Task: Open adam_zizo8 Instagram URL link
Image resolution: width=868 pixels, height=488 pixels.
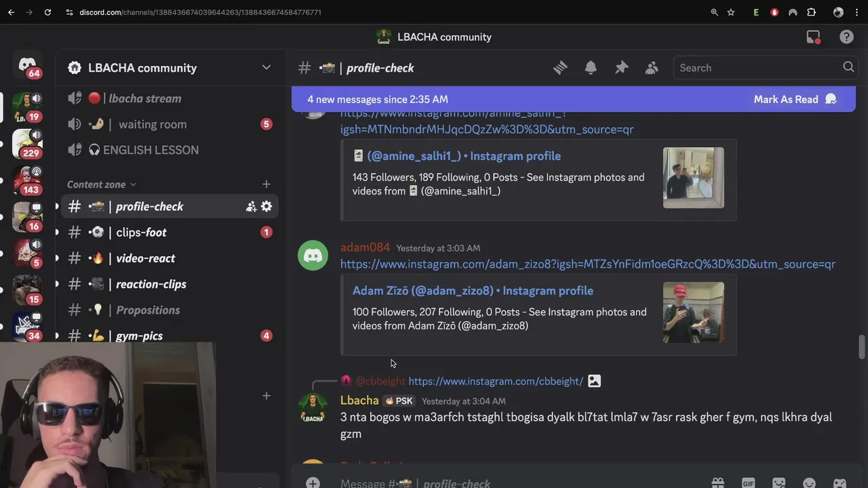Action: pos(588,264)
